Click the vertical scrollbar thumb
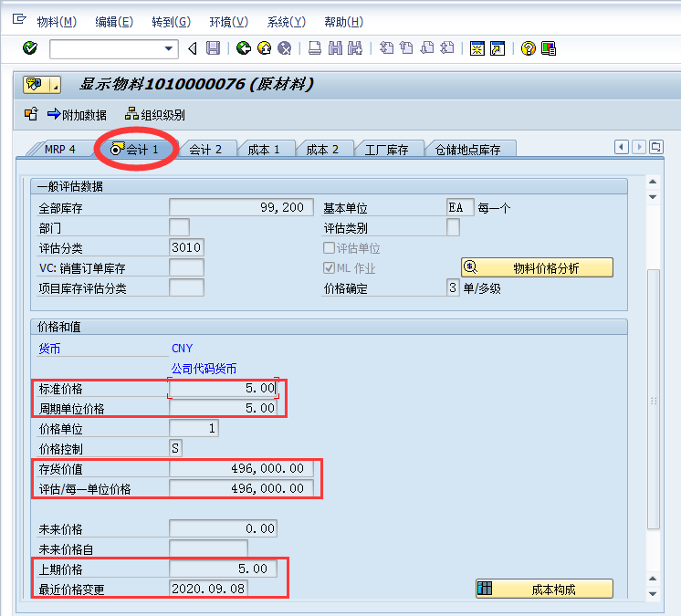This screenshot has width=681, height=616. point(654,400)
